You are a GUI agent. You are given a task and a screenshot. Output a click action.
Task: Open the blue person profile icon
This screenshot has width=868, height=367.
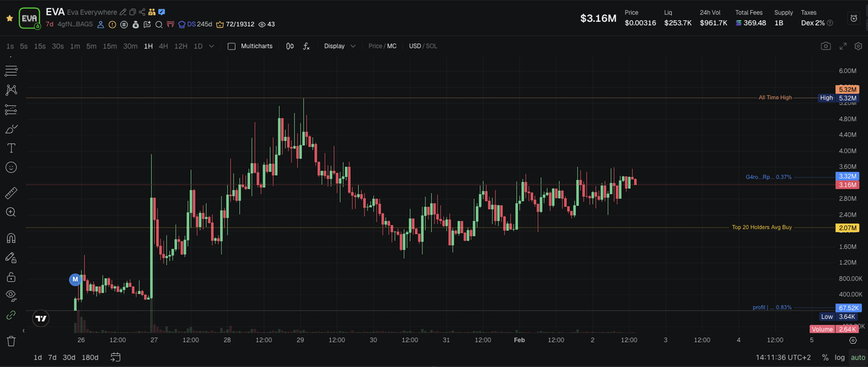(101, 25)
